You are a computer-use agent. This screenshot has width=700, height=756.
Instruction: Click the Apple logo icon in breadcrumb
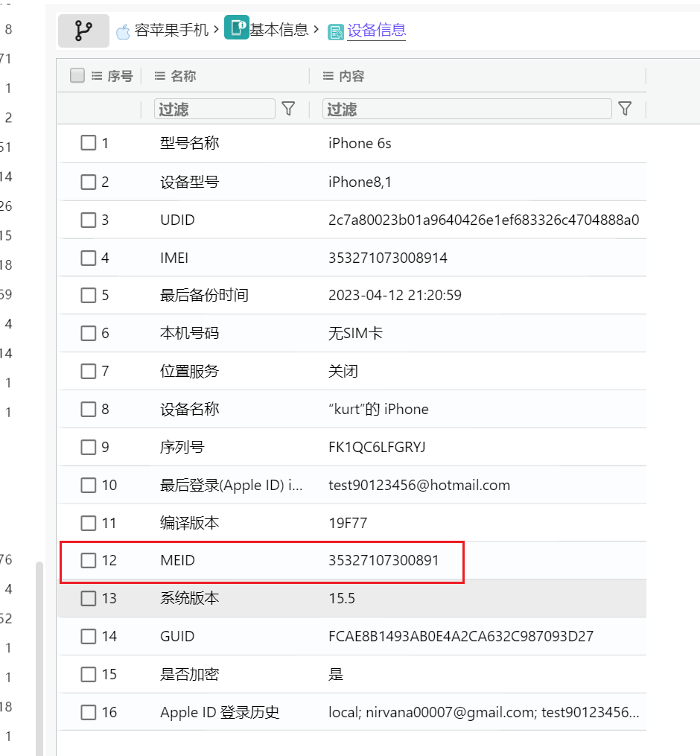(x=124, y=32)
